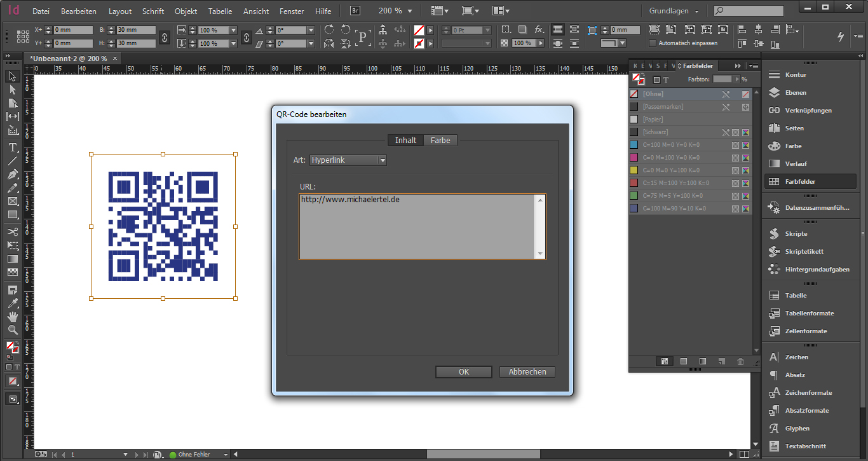
Task: Open Adobe Bridge via Br icon
Action: (x=355, y=11)
